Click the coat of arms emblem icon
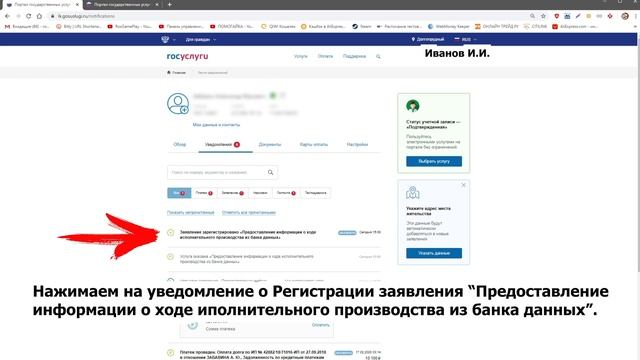 (x=165, y=39)
